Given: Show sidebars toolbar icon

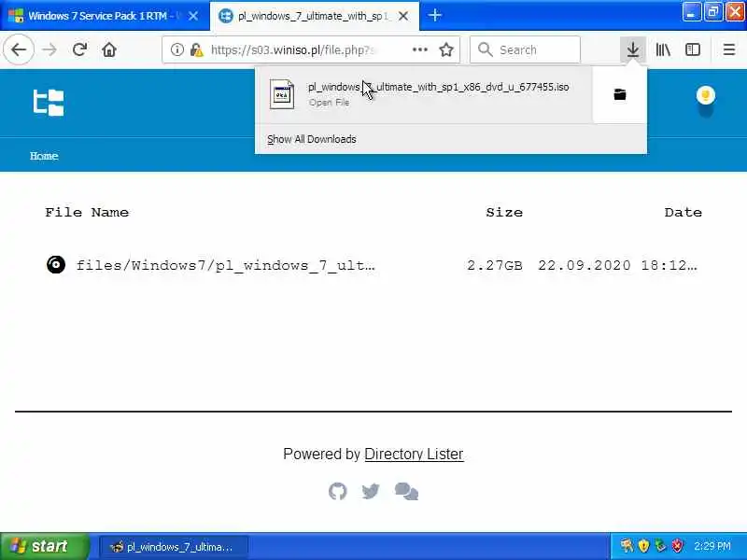Looking at the screenshot, I should pyautogui.click(x=693, y=49).
